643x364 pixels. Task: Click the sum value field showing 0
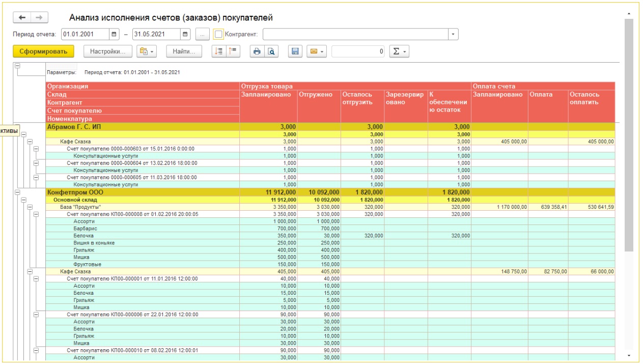358,51
